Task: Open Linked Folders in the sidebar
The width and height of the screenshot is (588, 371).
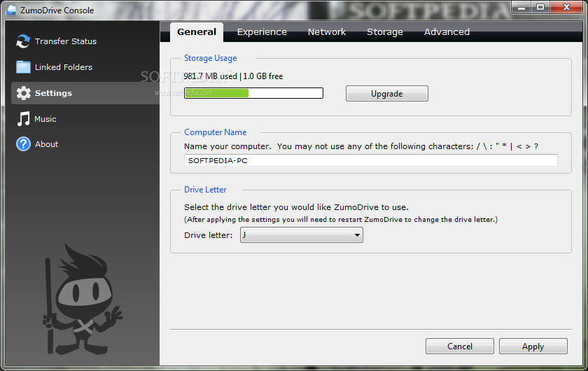Action: point(64,67)
